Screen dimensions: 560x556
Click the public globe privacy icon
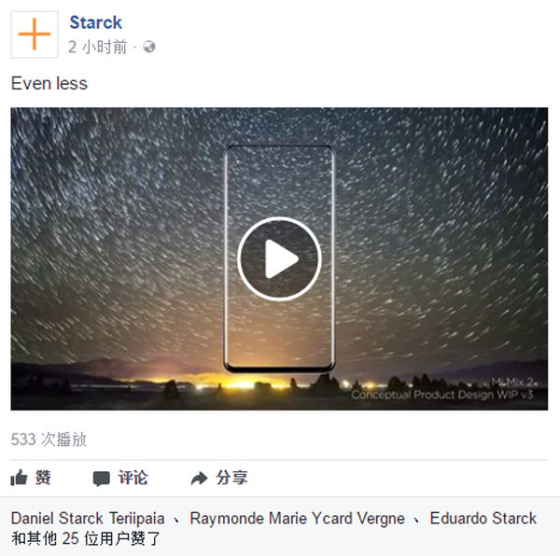pos(149,47)
